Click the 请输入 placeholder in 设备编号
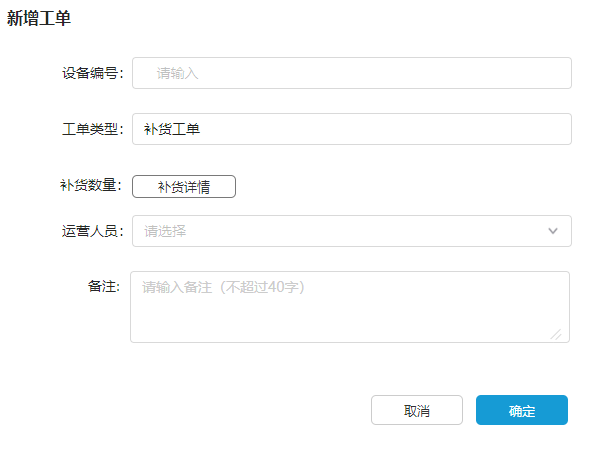 point(178,73)
